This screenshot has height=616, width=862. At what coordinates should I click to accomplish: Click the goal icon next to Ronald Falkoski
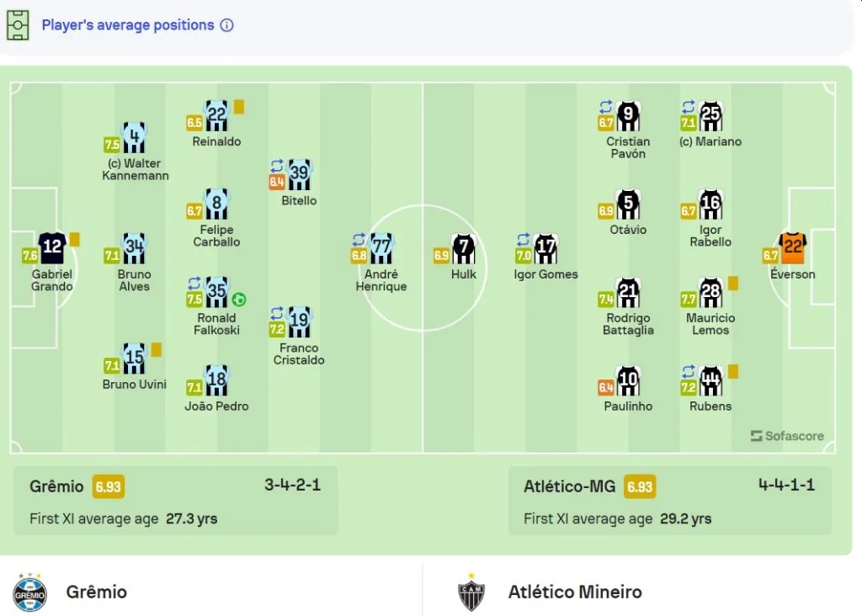(239, 299)
